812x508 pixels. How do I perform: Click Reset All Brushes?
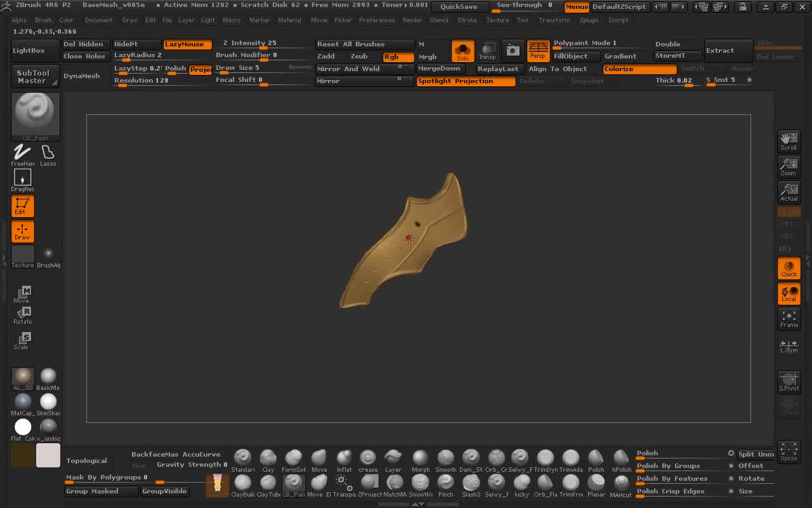point(365,44)
